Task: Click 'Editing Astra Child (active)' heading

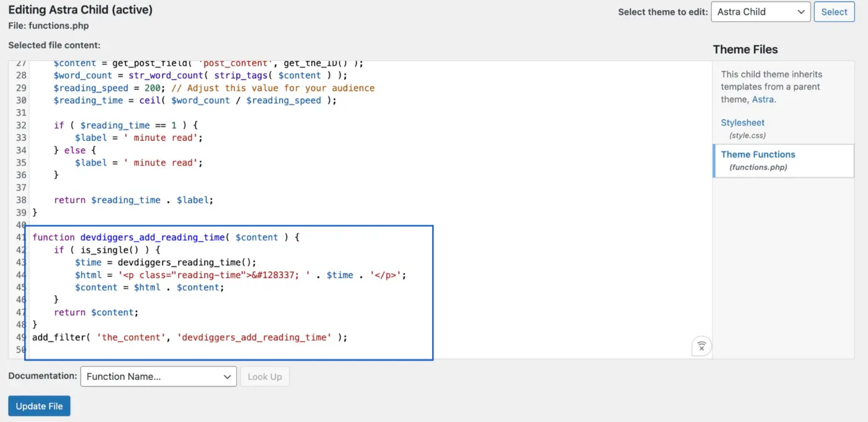Action: [81, 10]
